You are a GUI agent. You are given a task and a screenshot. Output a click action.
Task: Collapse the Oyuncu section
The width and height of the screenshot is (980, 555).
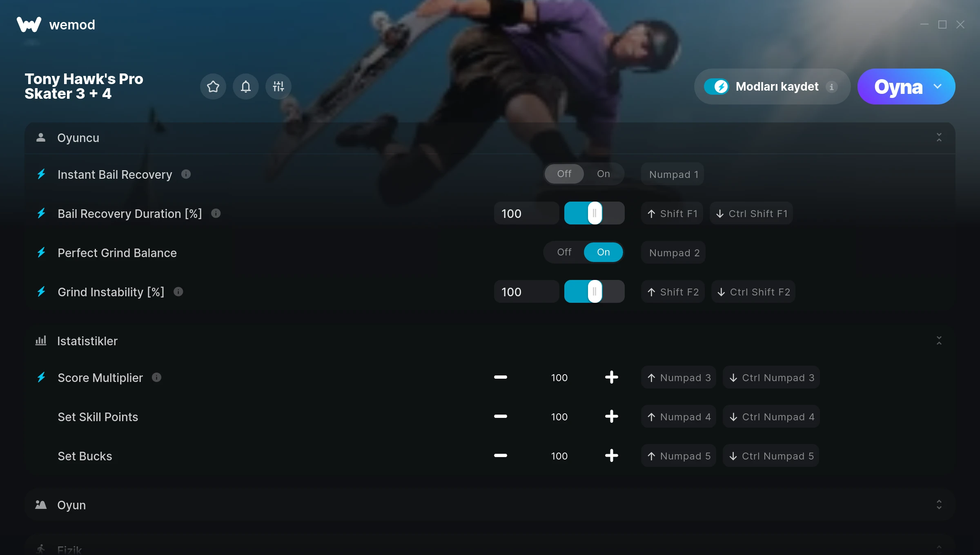click(939, 138)
